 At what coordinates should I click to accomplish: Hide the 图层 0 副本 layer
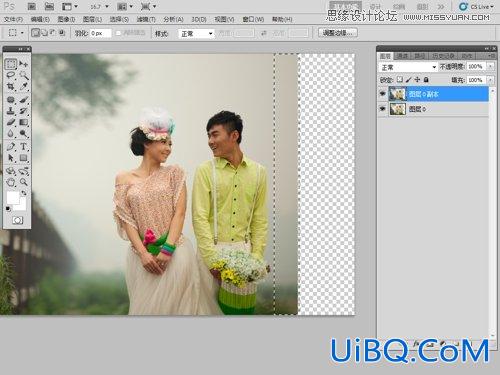pyautogui.click(x=382, y=94)
